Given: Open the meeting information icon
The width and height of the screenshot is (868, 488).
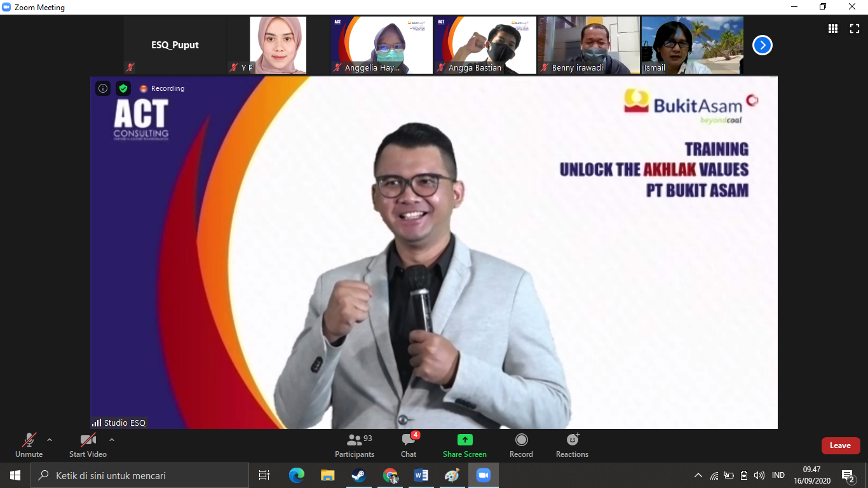Looking at the screenshot, I should pyautogui.click(x=103, y=88).
